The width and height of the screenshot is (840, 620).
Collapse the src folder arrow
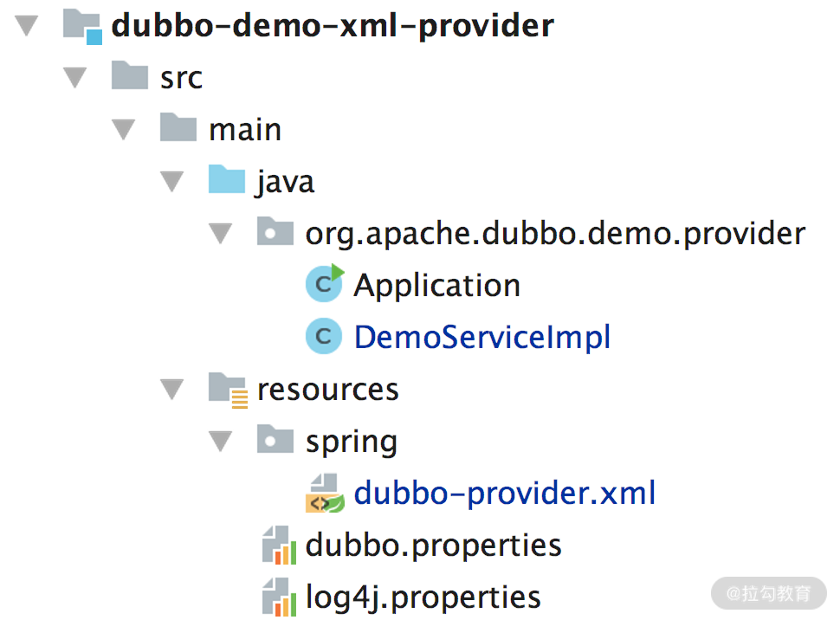click(x=76, y=78)
